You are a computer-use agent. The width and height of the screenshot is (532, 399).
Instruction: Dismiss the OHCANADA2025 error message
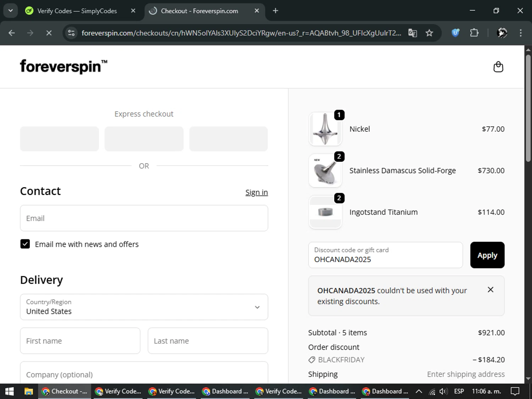[x=491, y=290]
